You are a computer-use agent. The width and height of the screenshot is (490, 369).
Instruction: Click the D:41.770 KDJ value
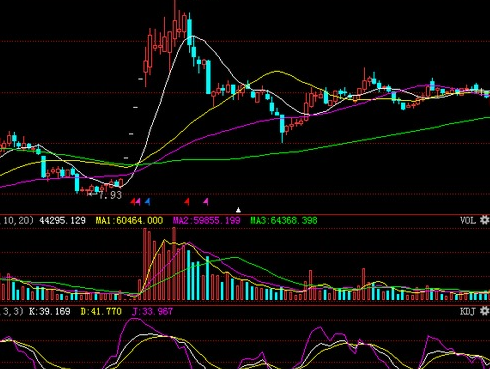click(x=101, y=312)
